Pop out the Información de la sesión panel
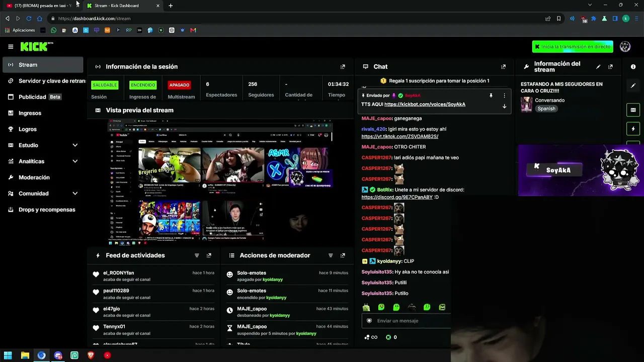Image resolution: width=644 pixels, height=362 pixels. click(x=343, y=66)
